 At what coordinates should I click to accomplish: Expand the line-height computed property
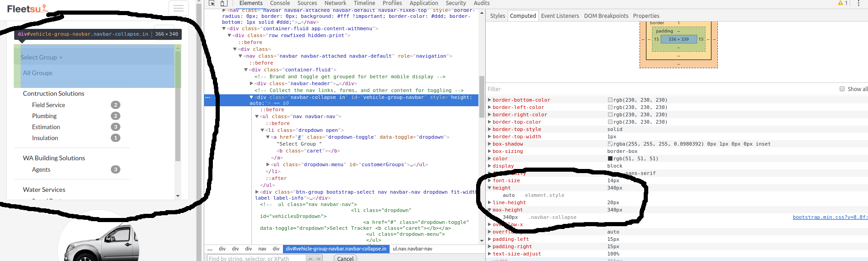pyautogui.click(x=489, y=202)
